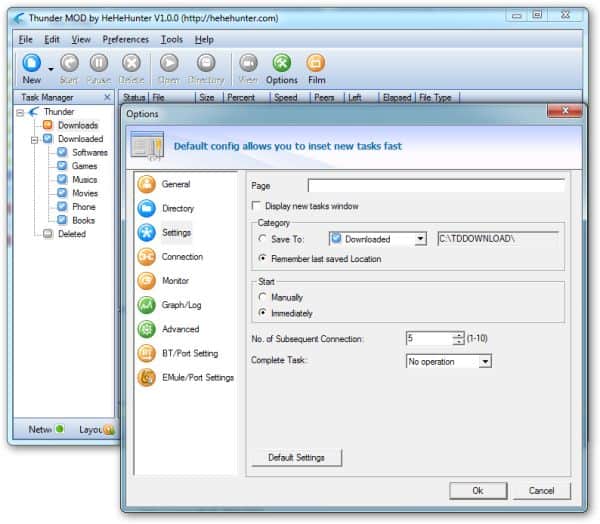
Task: Click the Pause toolbar icon
Action: pyautogui.click(x=99, y=63)
